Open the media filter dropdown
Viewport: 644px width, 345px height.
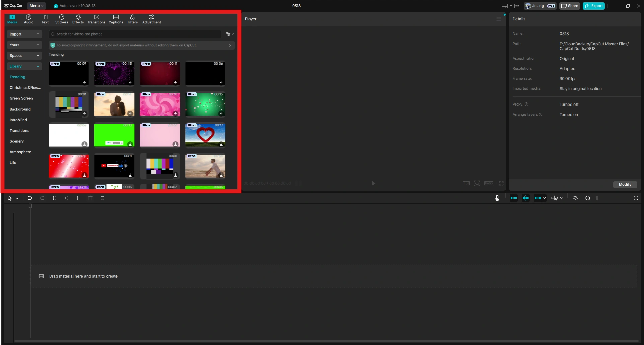tap(230, 34)
